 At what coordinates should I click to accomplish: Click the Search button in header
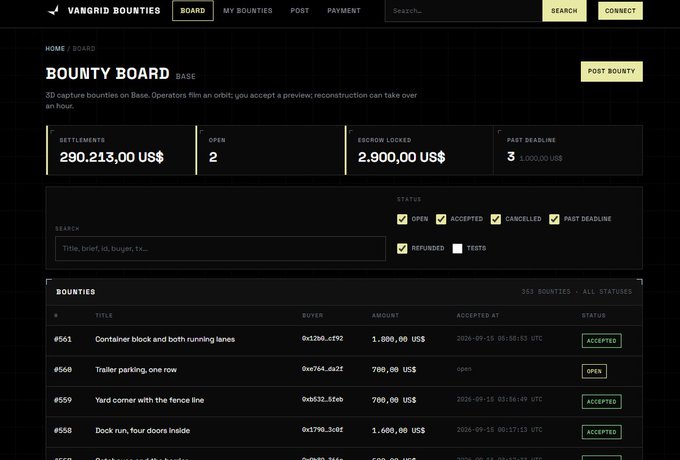coord(564,10)
